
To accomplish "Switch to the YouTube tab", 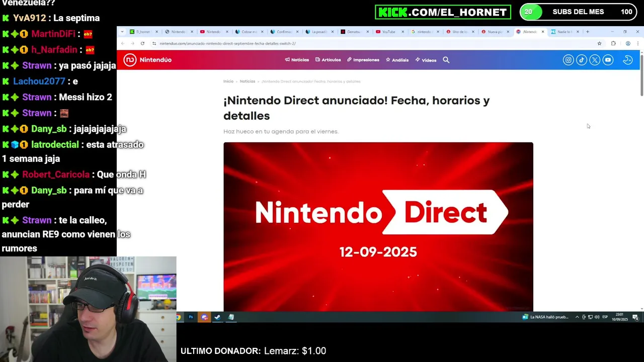I will coord(388,32).
